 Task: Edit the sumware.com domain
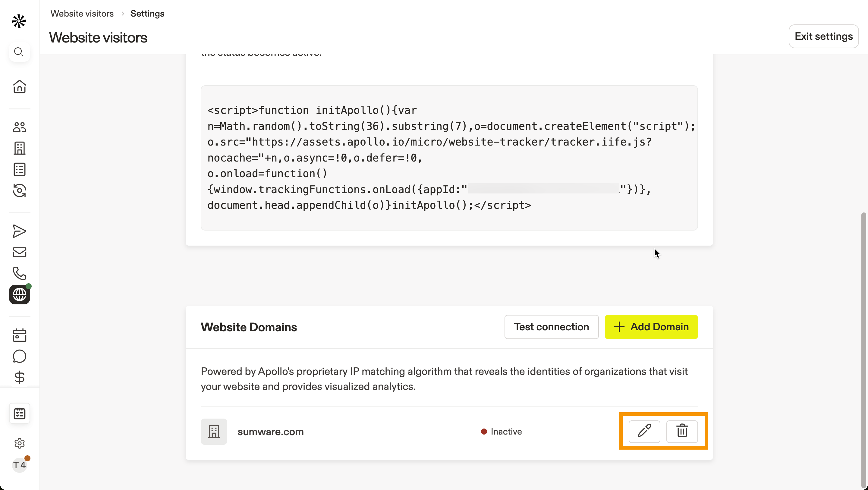pos(644,431)
